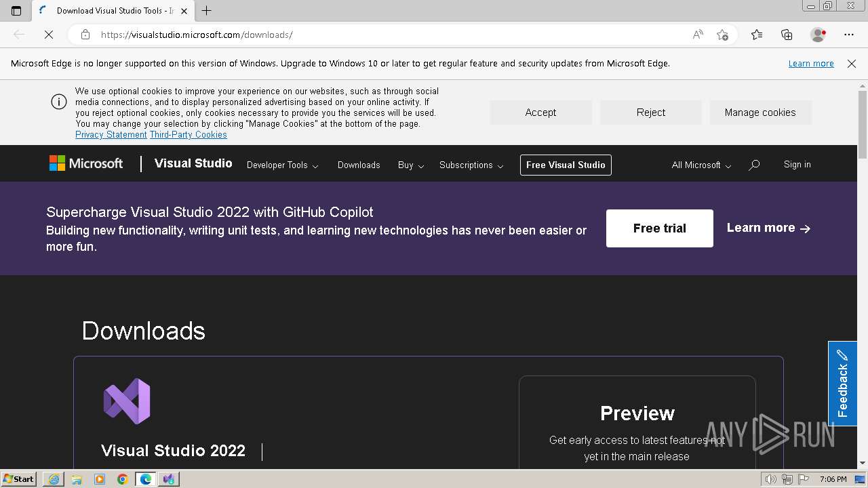Stop loading the page

click(x=49, y=35)
